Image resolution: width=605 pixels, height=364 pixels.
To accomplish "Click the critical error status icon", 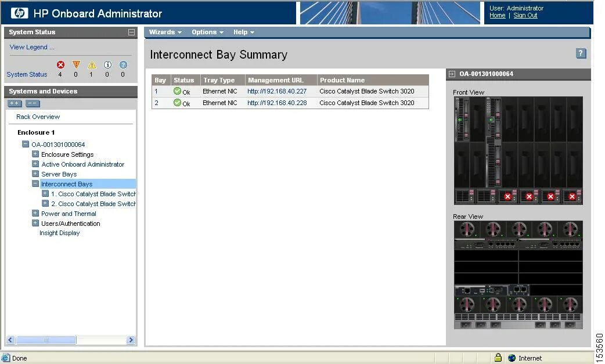I will click(60, 65).
